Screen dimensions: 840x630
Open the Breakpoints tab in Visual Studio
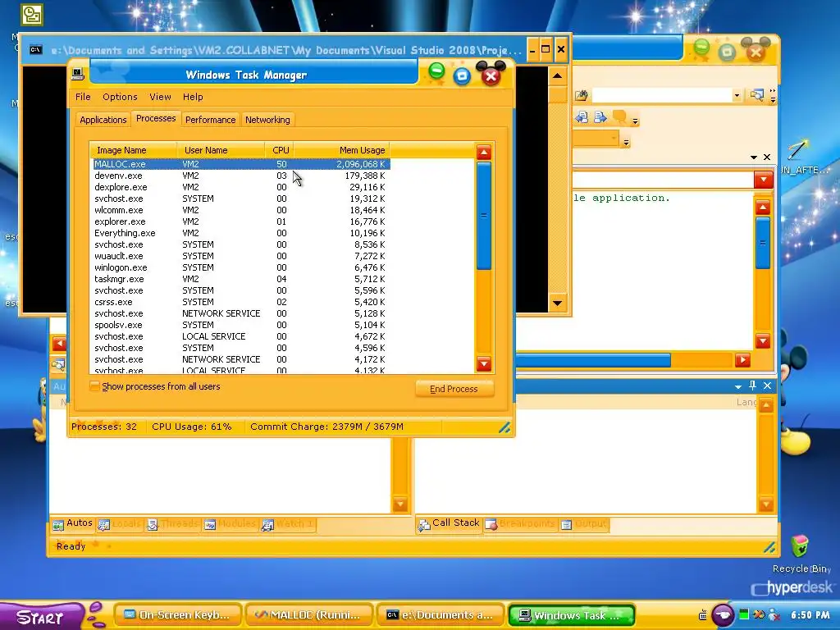[x=520, y=524]
